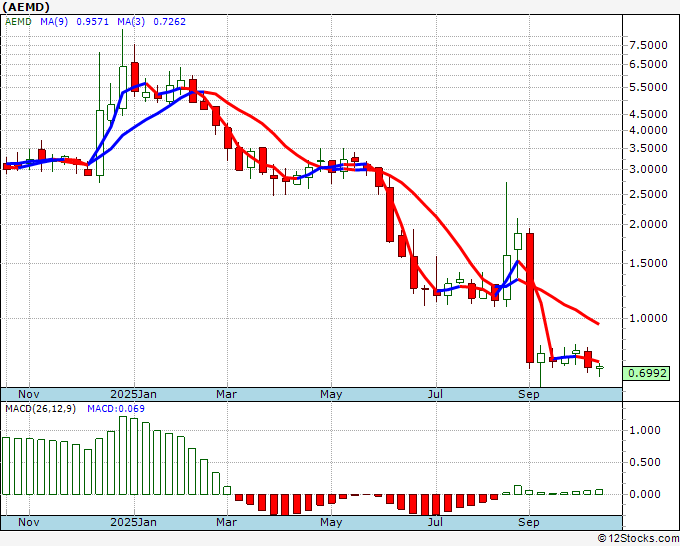This screenshot has width=680, height=546.
Task: Click the 3.0000 price axis label
Action: [648, 169]
